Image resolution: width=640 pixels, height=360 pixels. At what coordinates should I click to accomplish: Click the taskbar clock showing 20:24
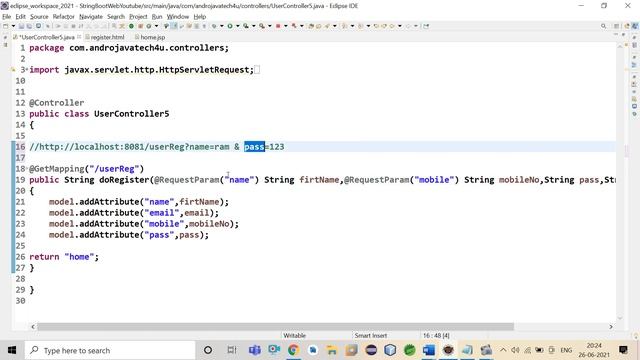(x=594, y=350)
